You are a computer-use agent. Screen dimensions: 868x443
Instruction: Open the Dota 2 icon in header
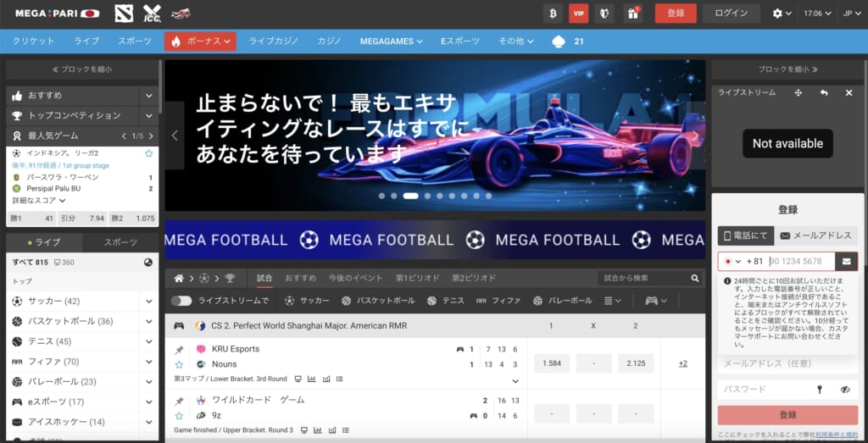pyautogui.click(x=124, y=14)
